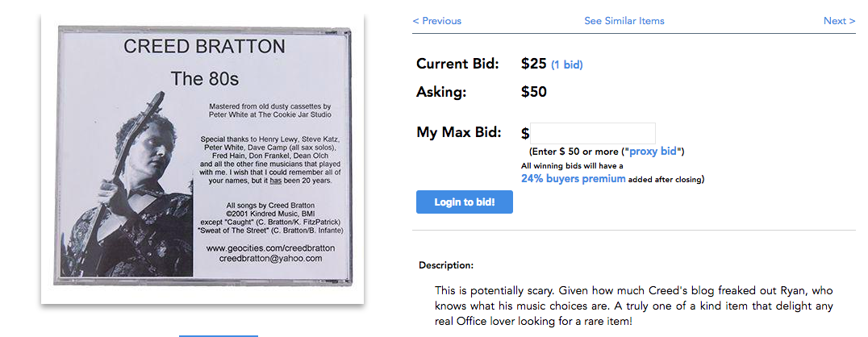Click the item description paragraph text
Screen dimensions: 868x337
click(634, 306)
